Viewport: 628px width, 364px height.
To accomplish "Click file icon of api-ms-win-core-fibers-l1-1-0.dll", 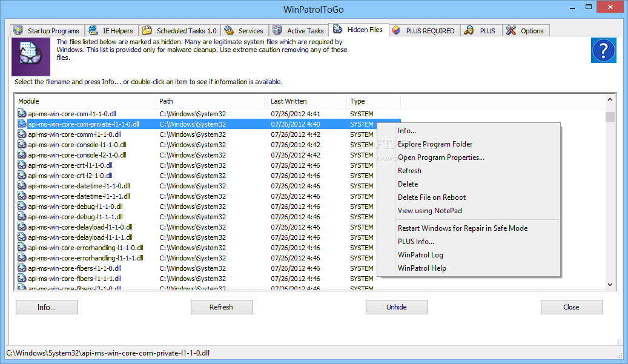I will 22,268.
